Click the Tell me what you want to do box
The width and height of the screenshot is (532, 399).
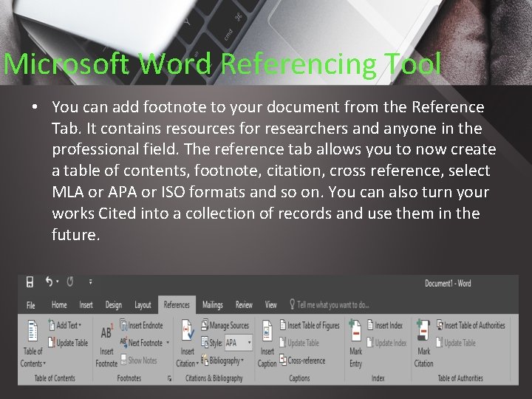(329, 304)
